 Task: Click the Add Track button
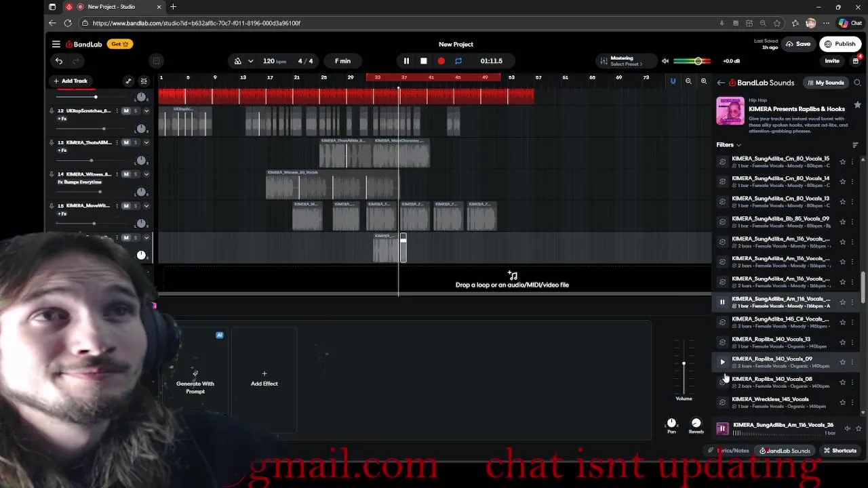(71, 81)
